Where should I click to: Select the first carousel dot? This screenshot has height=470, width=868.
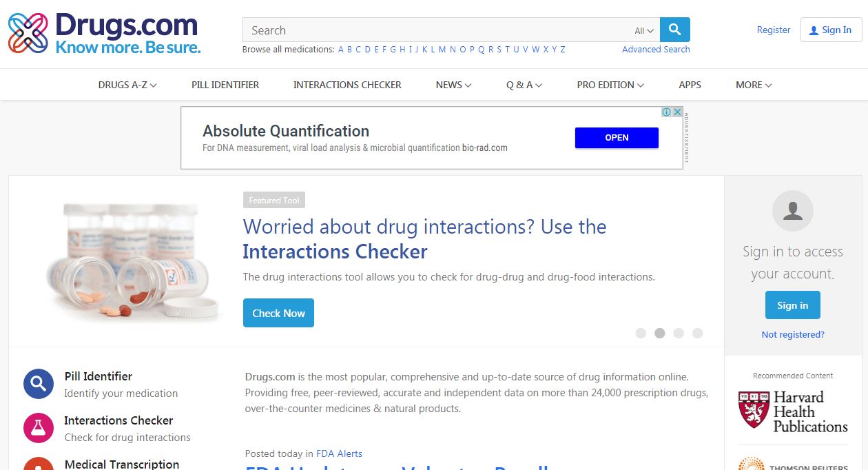pos(641,333)
